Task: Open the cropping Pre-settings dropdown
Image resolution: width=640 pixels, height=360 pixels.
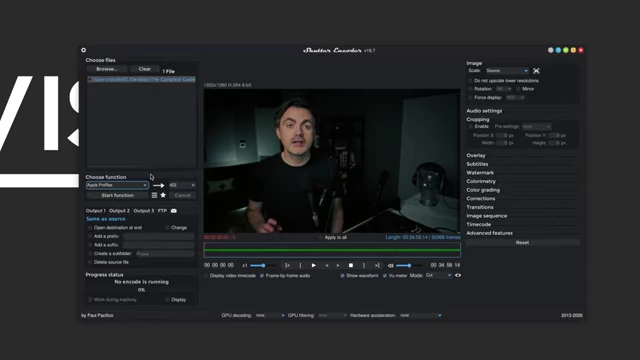Action: click(537, 127)
